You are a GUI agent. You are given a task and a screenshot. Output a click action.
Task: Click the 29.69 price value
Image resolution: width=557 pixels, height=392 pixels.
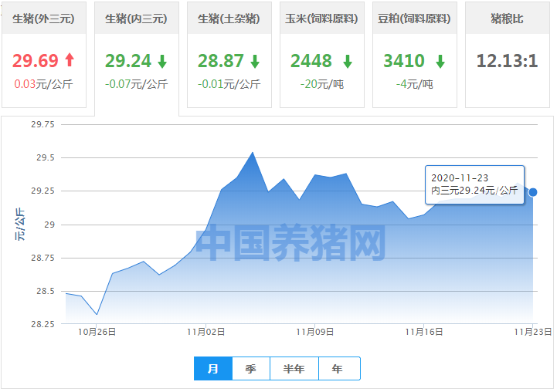(x=36, y=61)
